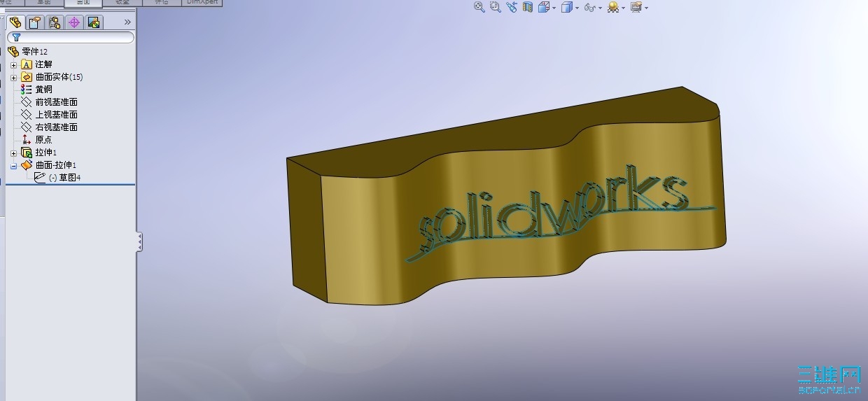Click the View Orientation cube icon

(x=544, y=7)
